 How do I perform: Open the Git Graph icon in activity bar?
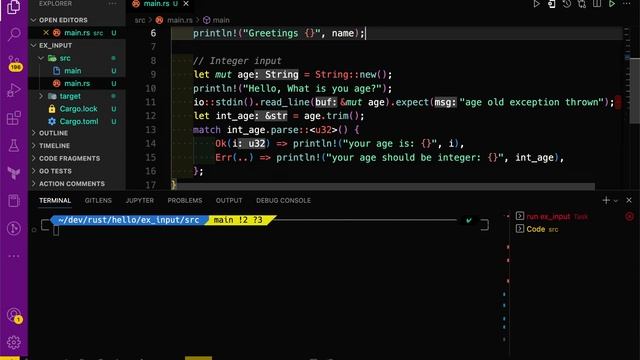[x=14, y=229]
